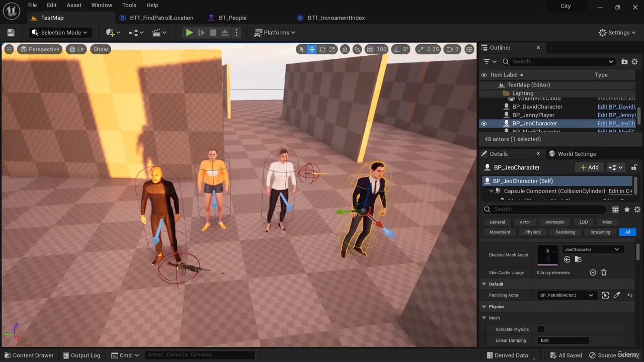Open the Asset menu
The height and width of the screenshot is (362, 644).
click(x=74, y=5)
